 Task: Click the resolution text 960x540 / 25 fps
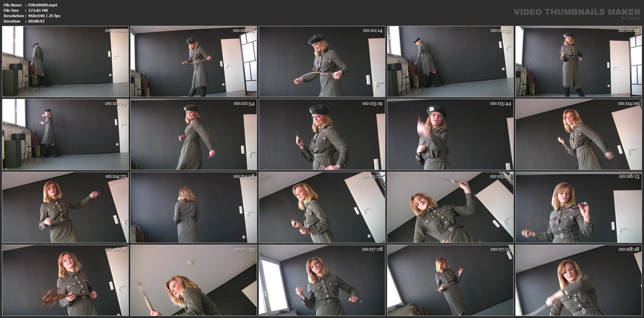click(x=44, y=16)
